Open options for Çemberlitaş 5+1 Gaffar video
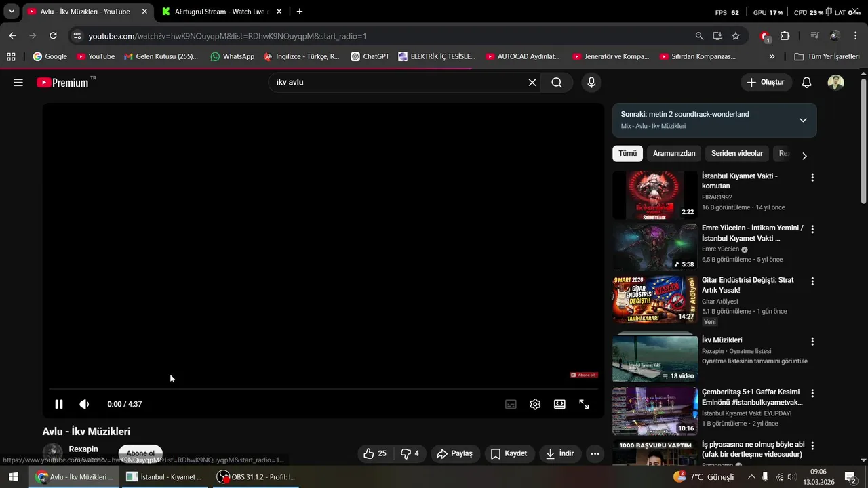 point(812,393)
